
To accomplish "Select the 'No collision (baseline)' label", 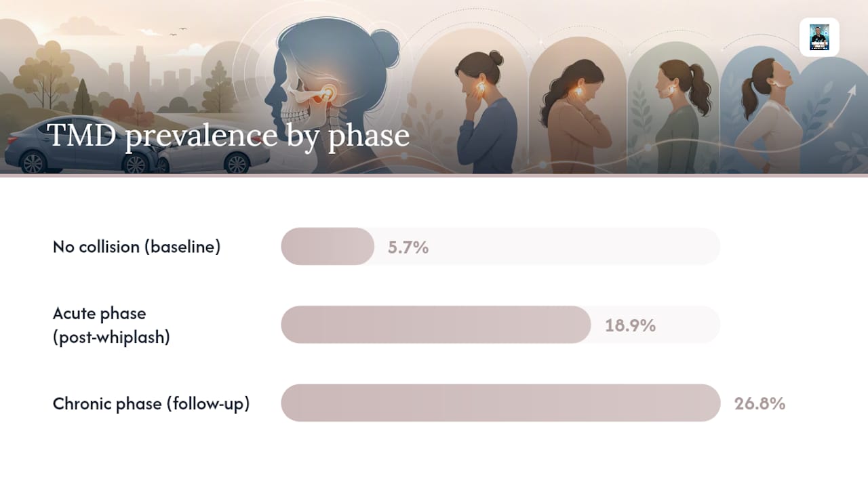I will (137, 247).
